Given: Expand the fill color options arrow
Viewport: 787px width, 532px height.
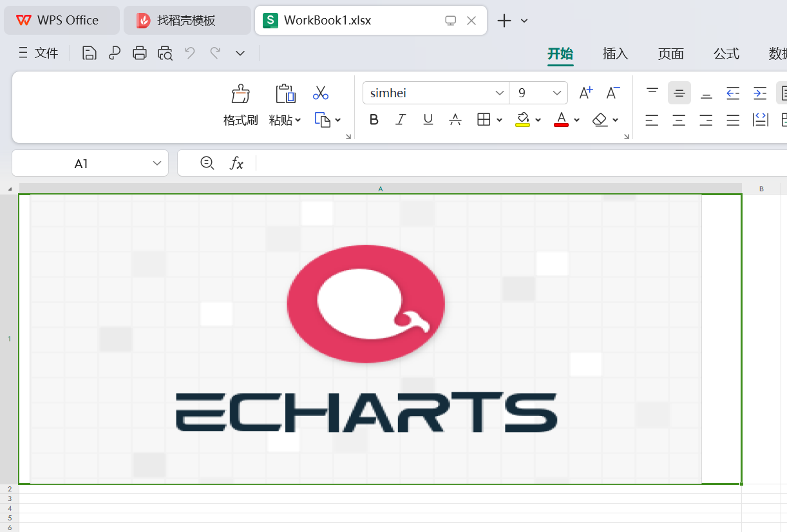Looking at the screenshot, I should [x=538, y=120].
